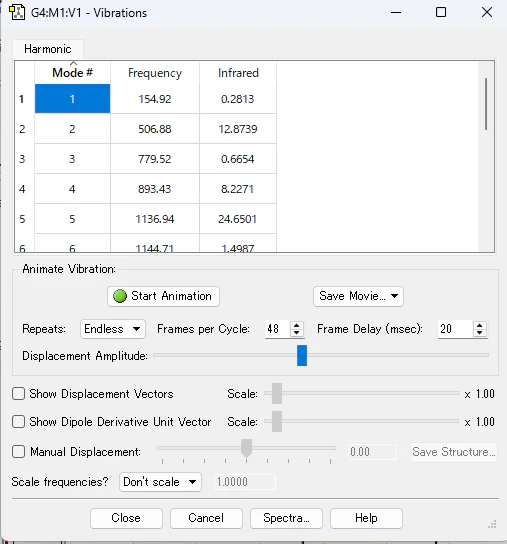Select mode 3 cell in table
The height and width of the screenshot is (544, 507).
click(x=73, y=159)
